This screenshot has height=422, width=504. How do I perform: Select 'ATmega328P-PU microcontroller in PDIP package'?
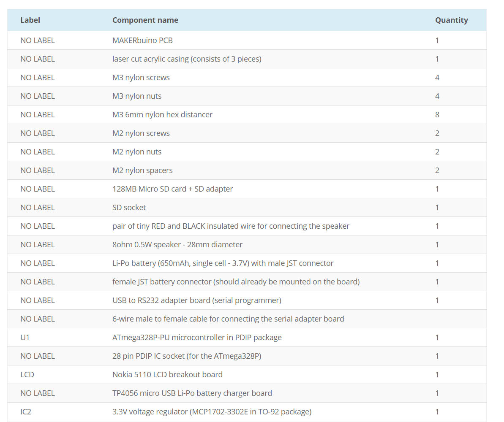point(197,338)
